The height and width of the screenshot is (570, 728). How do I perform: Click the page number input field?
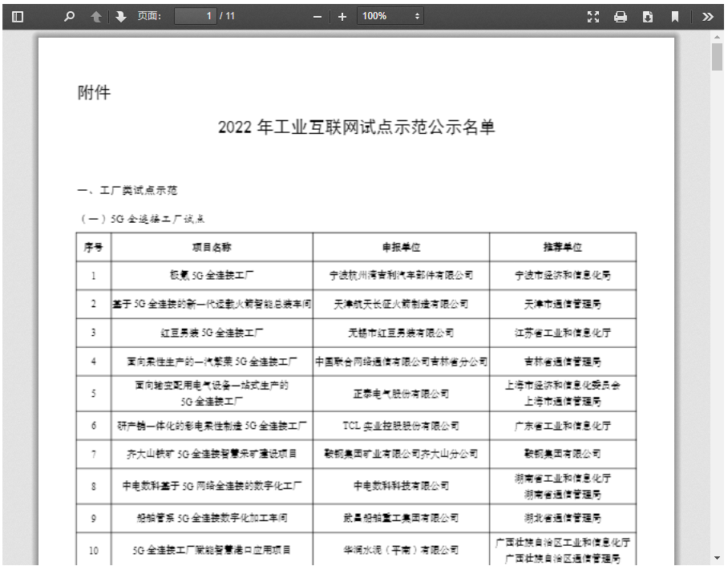coord(195,16)
